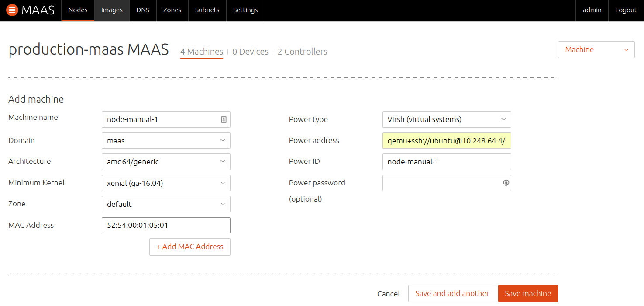
Task: Open the Images tab
Action: tap(112, 10)
